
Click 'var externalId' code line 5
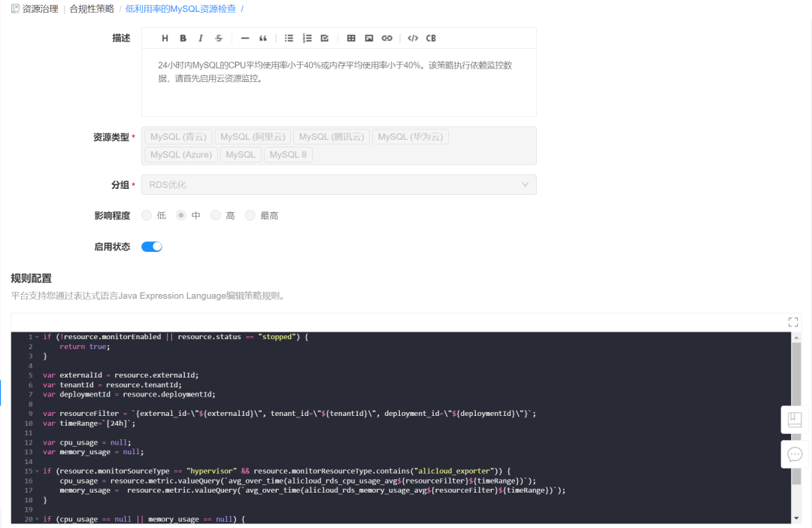click(120, 375)
